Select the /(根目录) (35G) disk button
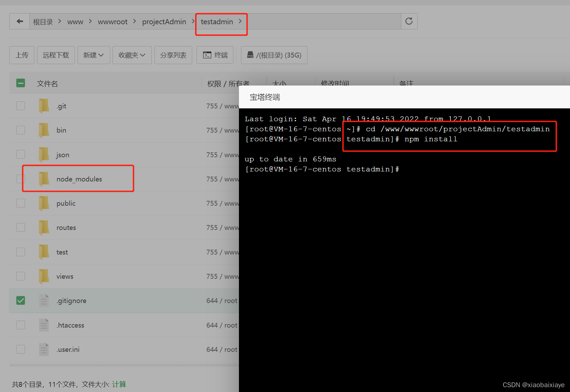570x392 pixels. 274,55
